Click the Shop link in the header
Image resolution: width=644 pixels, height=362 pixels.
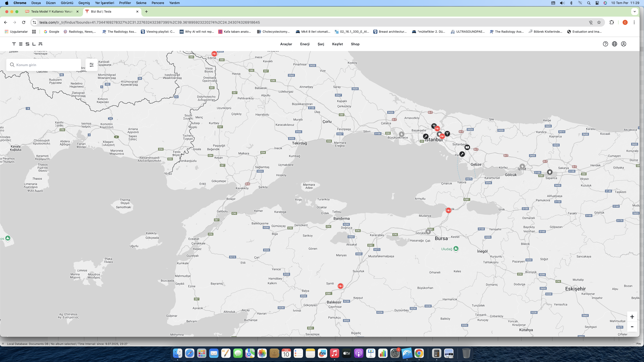pyautogui.click(x=355, y=44)
